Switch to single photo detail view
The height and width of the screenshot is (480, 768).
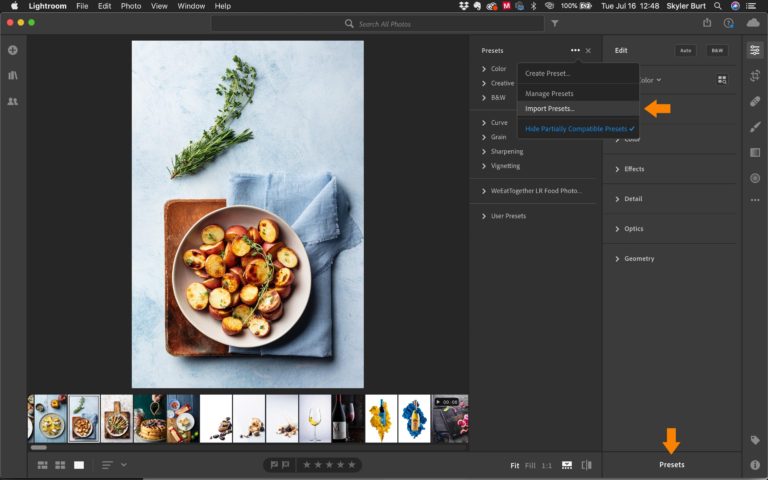[x=79, y=465]
